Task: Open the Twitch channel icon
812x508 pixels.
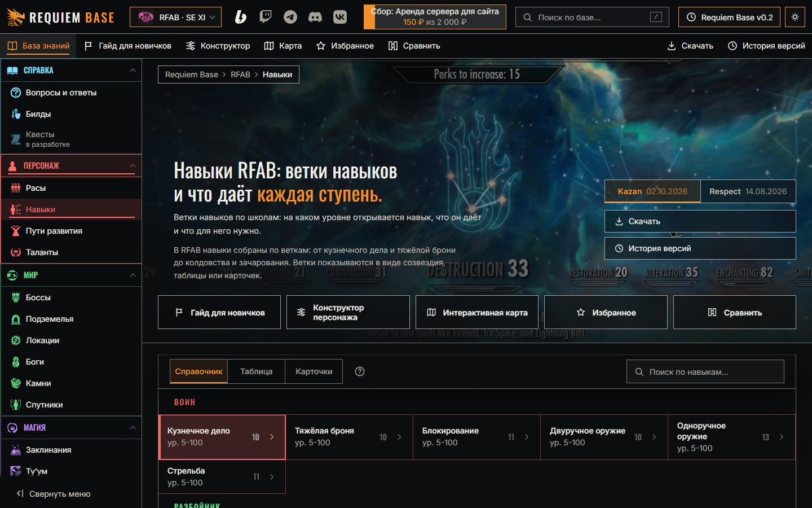Action: click(x=266, y=17)
